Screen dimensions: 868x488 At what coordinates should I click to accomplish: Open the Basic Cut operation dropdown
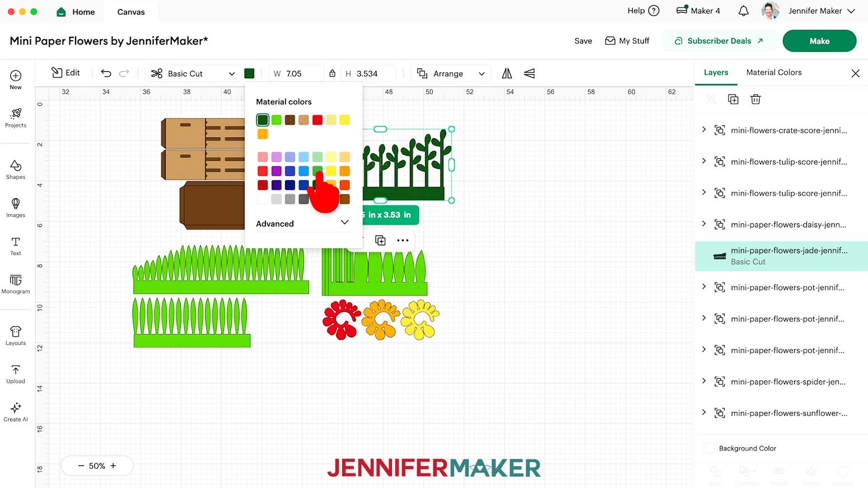coord(193,73)
